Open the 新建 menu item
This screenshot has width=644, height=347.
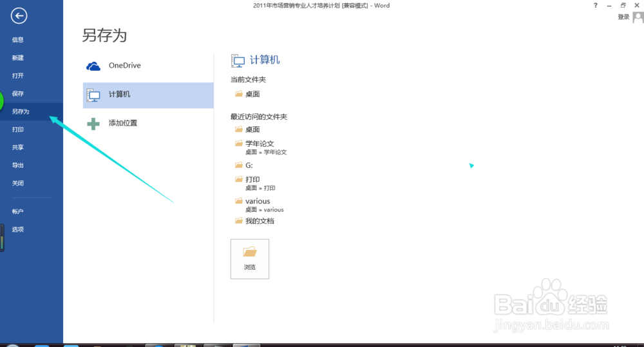pos(17,58)
